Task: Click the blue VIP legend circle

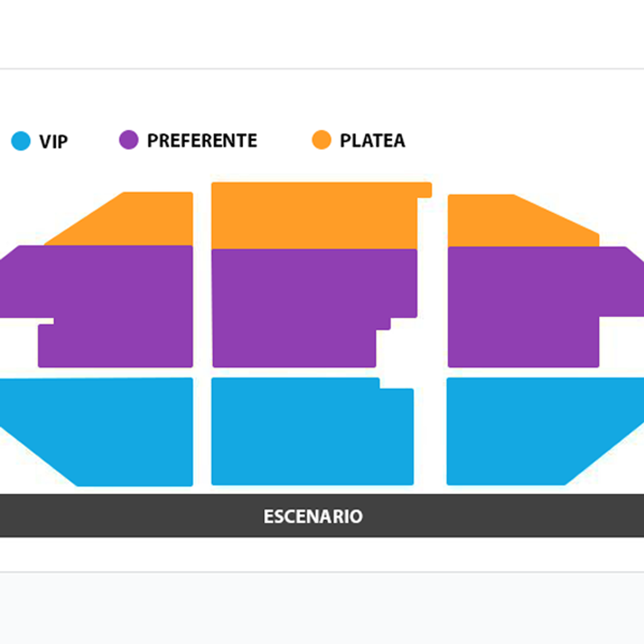Action: (21, 141)
